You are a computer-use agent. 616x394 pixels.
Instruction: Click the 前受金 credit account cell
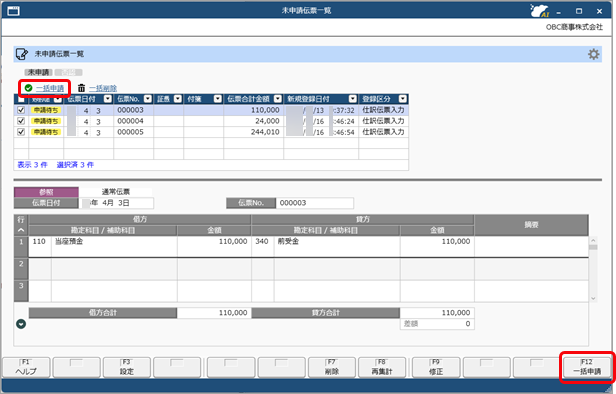pos(337,247)
